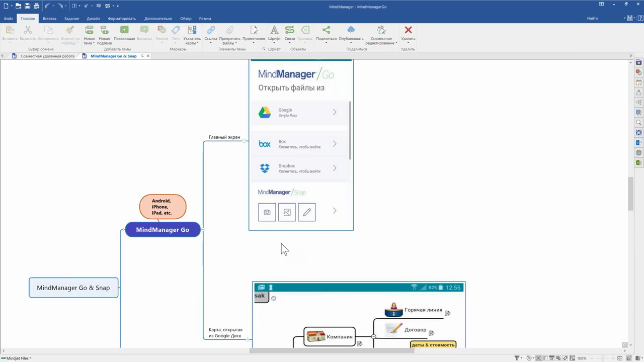Screen dimensions: 644x362
Task: Click the binoculars search icon near Найти
Action: pos(630,18)
